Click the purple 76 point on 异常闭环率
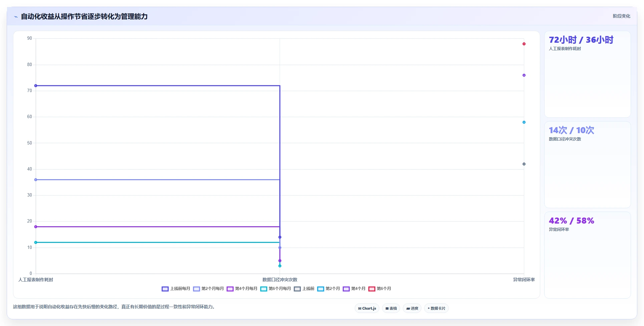644x326 pixels. [x=524, y=75]
